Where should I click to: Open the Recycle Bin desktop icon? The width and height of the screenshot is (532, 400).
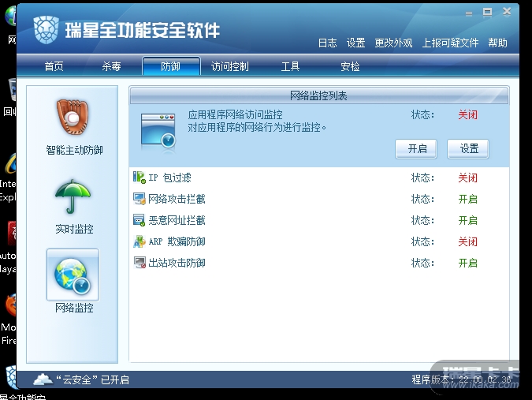click(12, 90)
